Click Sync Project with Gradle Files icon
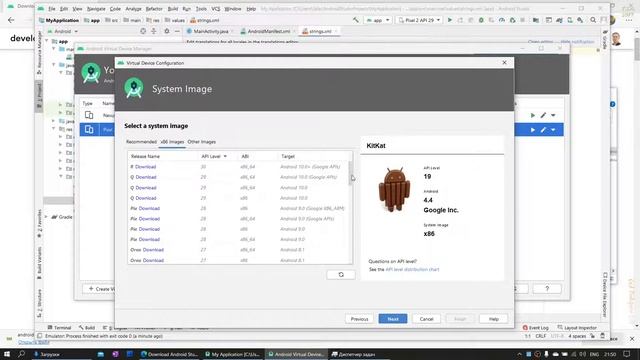The height and width of the screenshot is (360, 640). [x=559, y=20]
